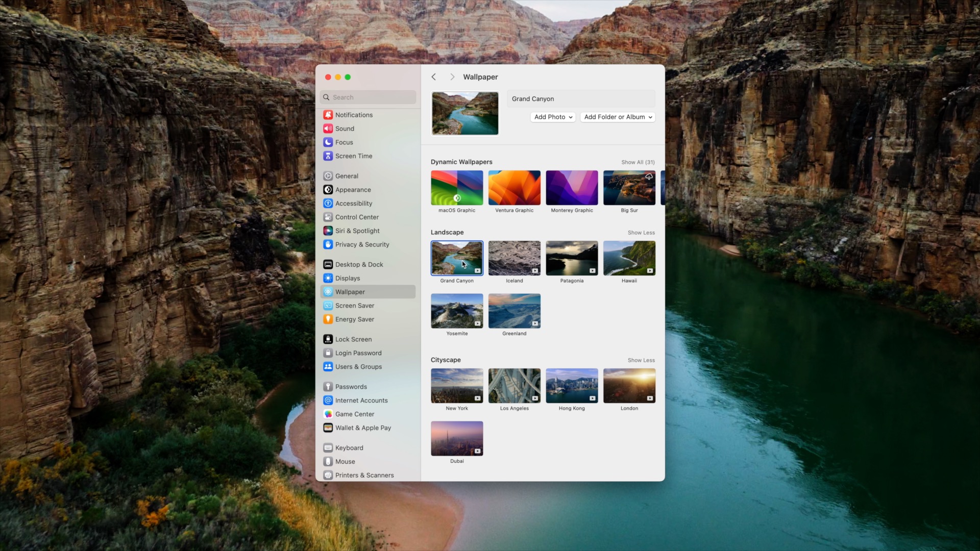Collapse the Cityscape section
Viewport: 980px width, 551px height.
click(x=641, y=360)
